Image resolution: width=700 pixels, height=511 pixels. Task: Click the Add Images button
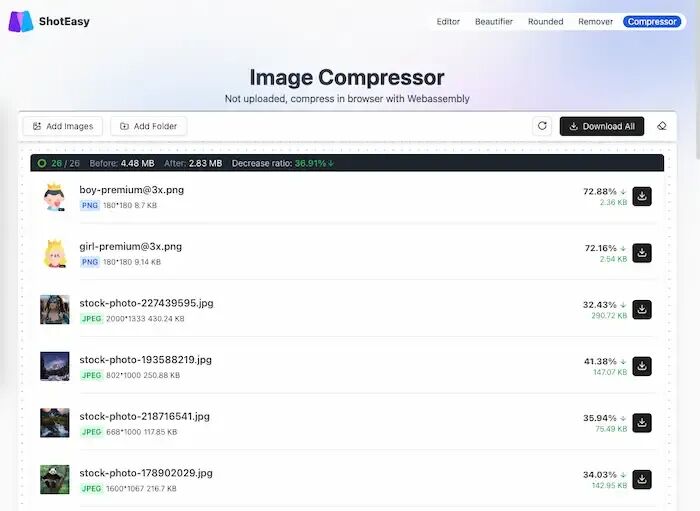63,126
